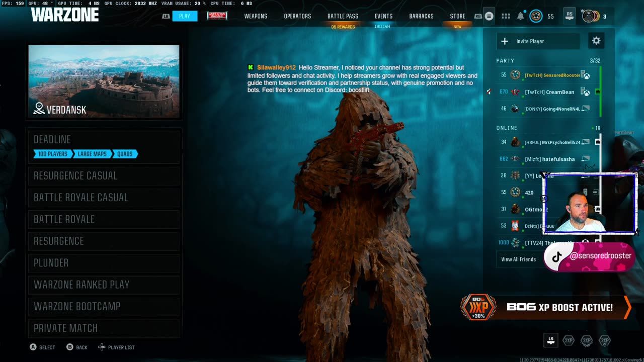Activate the third 2XP battle pass token
This screenshot has width=644, height=362.
605,340
